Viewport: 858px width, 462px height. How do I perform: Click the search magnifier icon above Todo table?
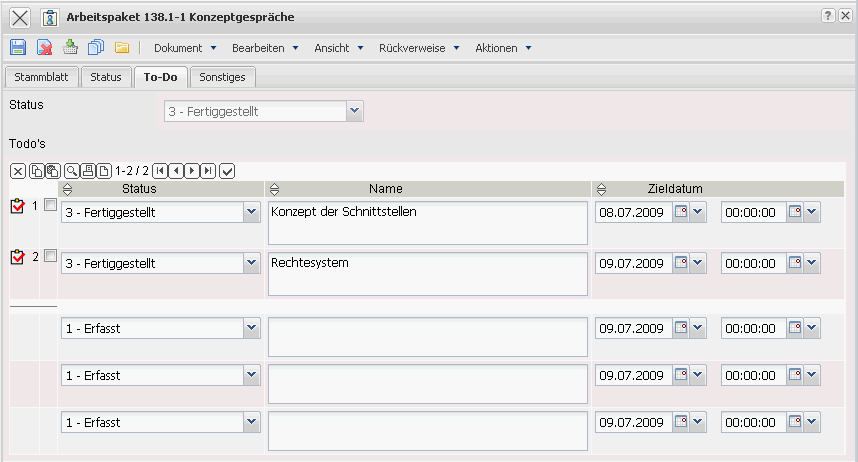[72, 171]
